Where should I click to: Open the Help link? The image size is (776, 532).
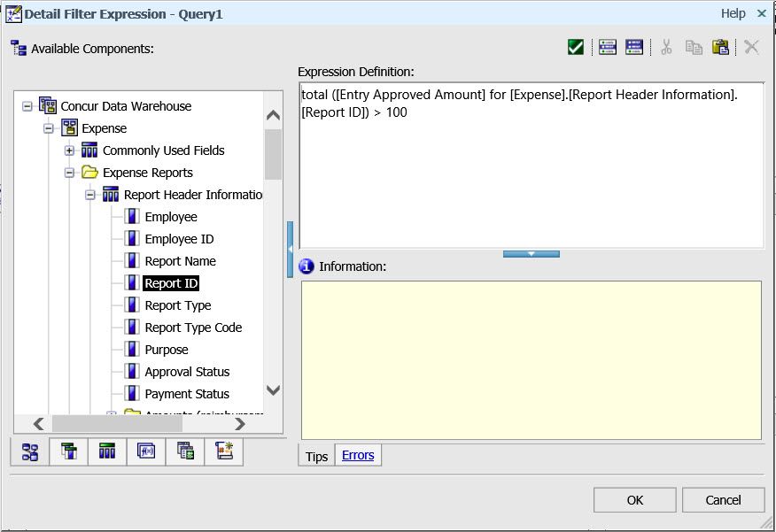[733, 13]
